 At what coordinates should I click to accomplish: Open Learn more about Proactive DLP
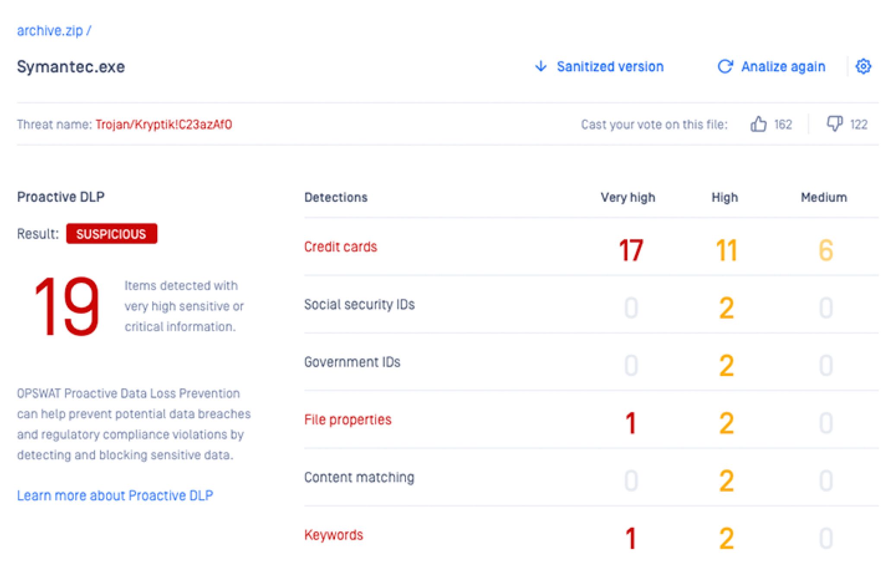tap(115, 495)
